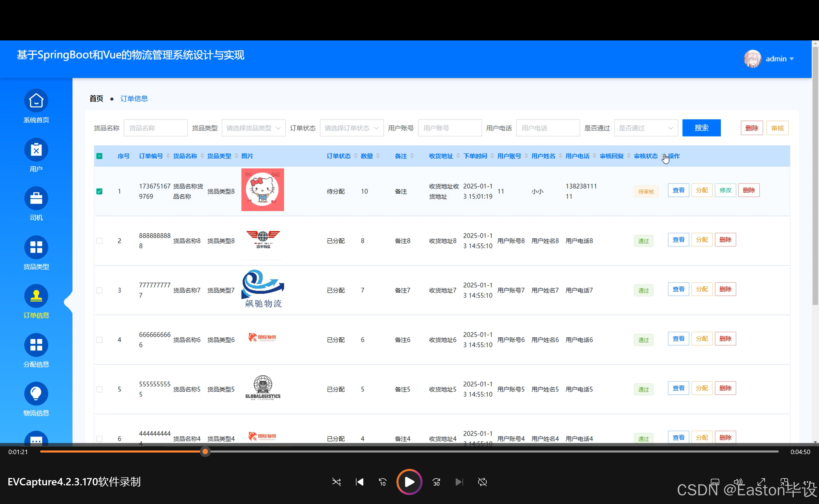819x504 pixels.
Task: Open the 飙驰物流 logo image thumbnail
Action: pos(263,289)
